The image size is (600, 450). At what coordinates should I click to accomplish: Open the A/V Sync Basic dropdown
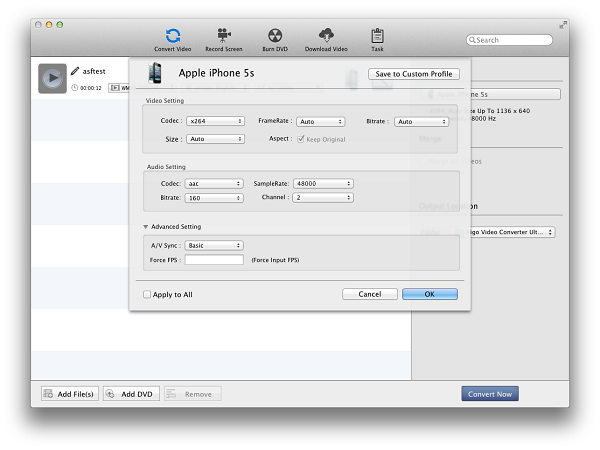click(x=214, y=245)
